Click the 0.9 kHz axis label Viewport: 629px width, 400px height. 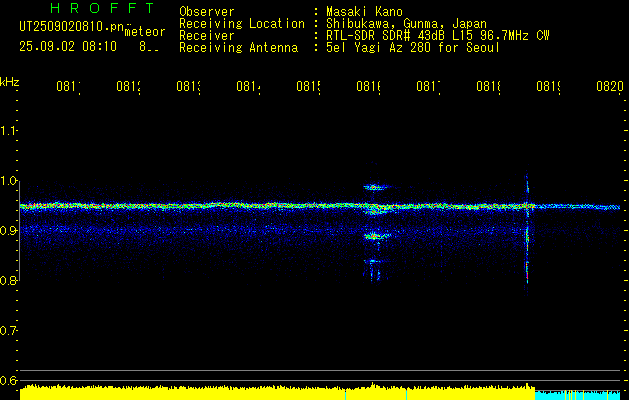pos(8,231)
